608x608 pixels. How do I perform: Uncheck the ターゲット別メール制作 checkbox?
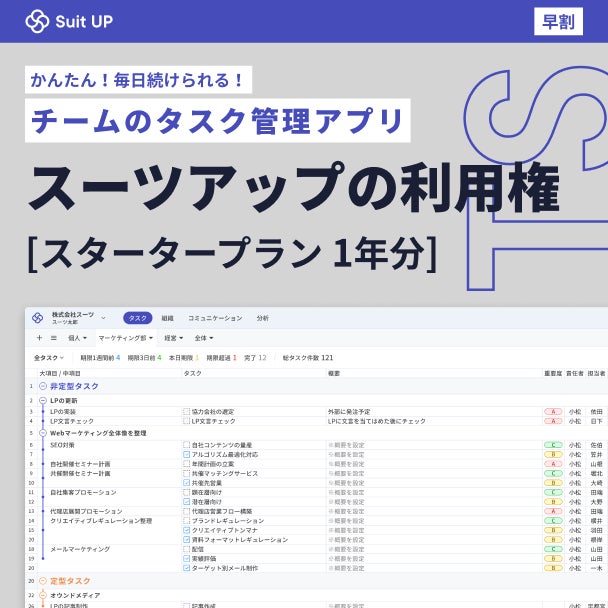tap(187, 568)
